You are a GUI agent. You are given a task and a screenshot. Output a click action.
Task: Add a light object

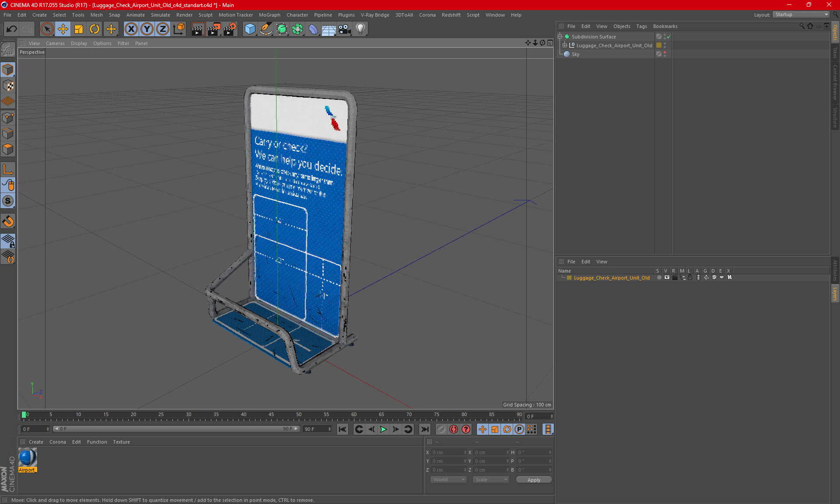coord(360,29)
